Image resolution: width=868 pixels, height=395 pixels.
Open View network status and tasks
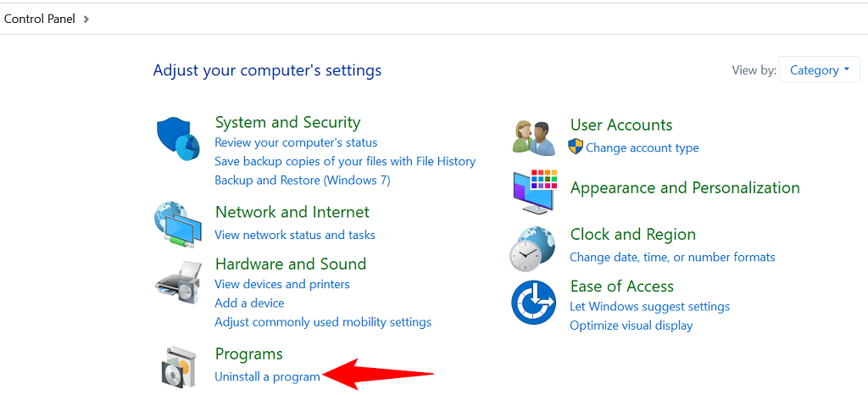click(x=295, y=235)
